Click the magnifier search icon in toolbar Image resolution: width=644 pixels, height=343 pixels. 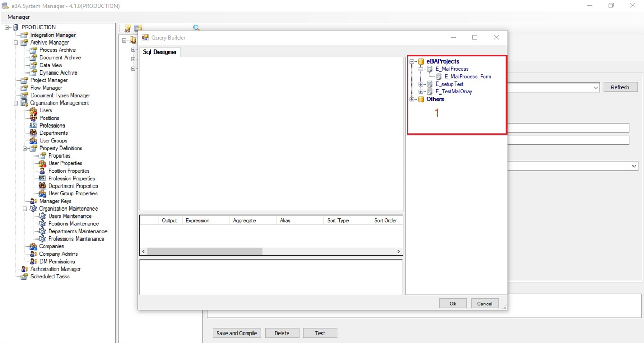pyautogui.click(x=196, y=28)
